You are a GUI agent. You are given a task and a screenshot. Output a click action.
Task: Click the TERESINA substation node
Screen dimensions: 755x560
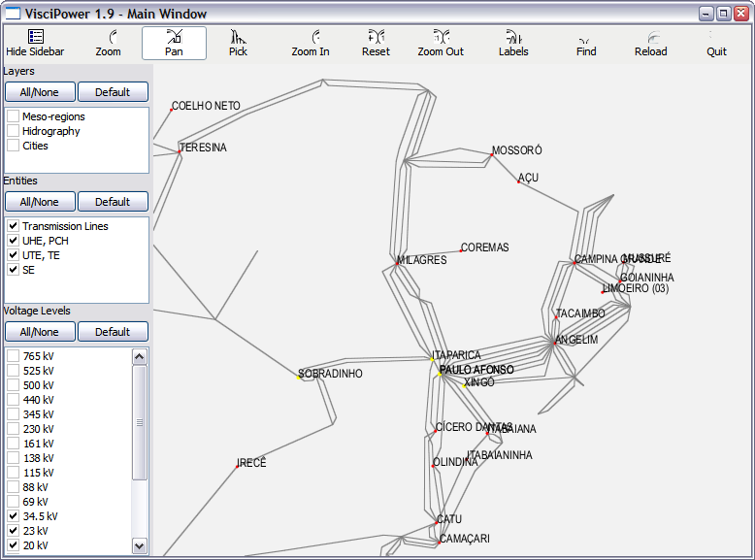point(180,151)
